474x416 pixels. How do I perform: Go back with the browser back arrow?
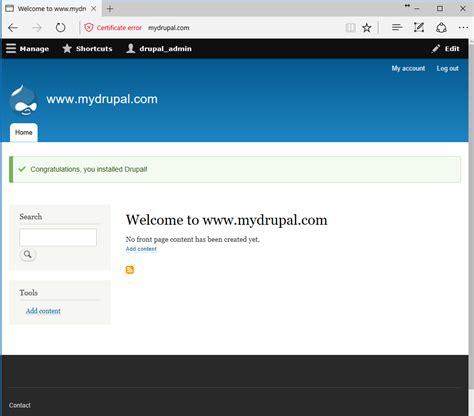tap(13, 28)
